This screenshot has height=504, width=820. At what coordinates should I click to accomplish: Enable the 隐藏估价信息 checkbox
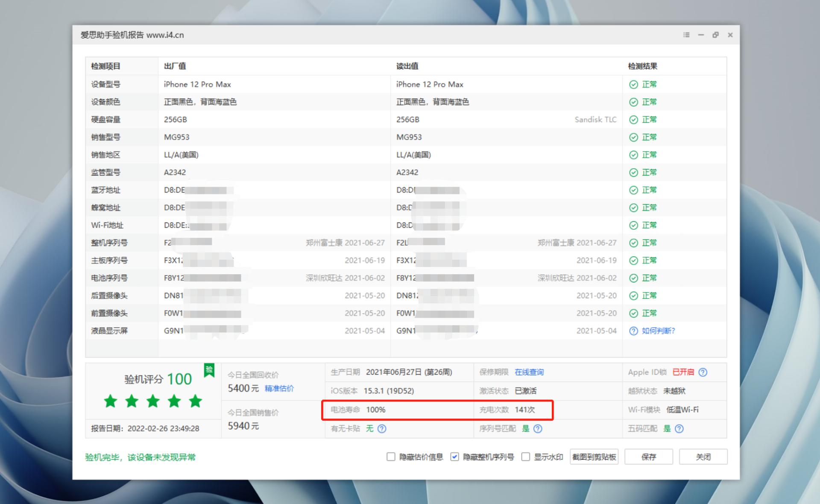point(390,457)
